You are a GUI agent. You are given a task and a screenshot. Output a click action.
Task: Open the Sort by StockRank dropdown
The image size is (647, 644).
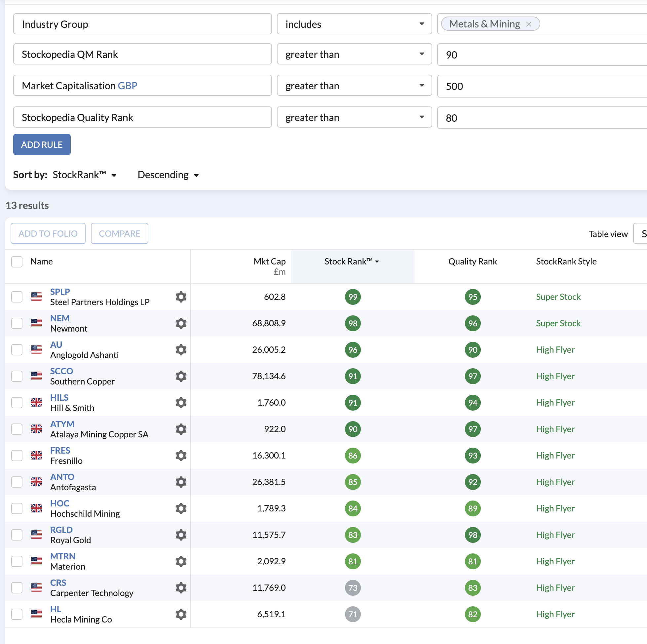tap(85, 175)
